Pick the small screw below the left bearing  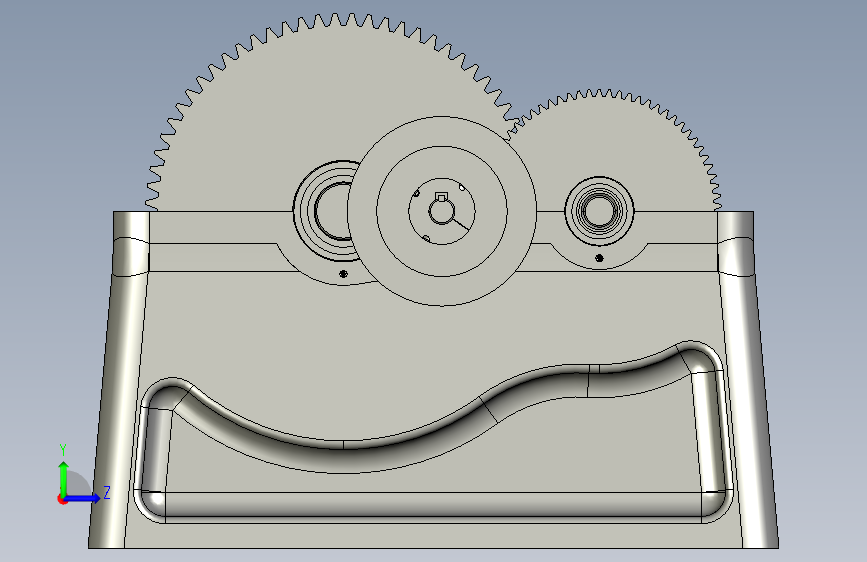tap(343, 274)
